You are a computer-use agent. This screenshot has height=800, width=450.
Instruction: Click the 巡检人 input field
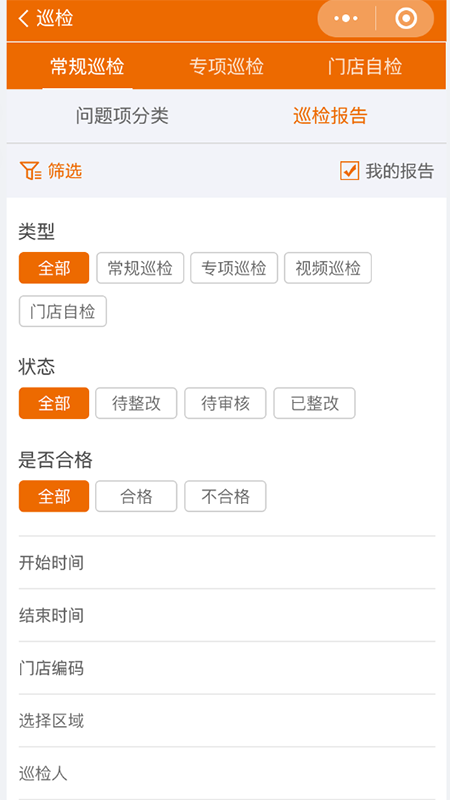[x=227, y=773]
